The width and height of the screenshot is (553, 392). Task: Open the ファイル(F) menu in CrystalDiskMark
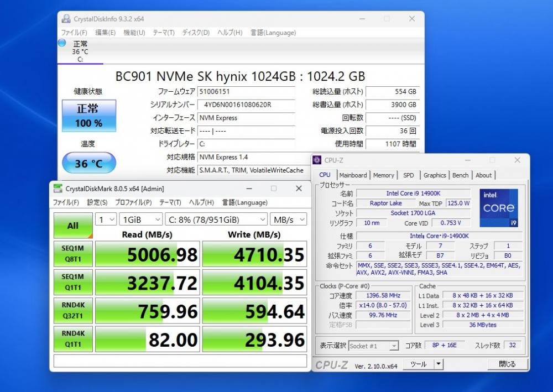tap(66, 202)
